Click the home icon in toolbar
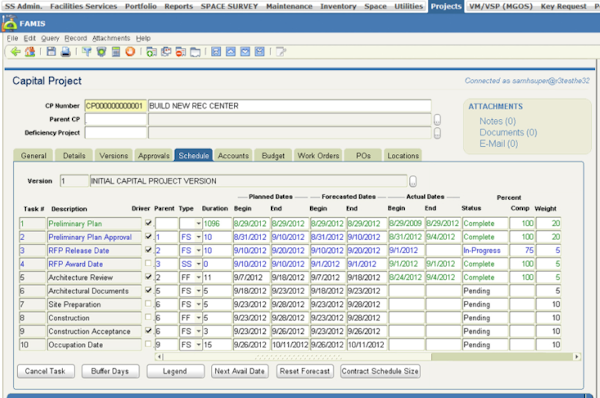 [30, 52]
